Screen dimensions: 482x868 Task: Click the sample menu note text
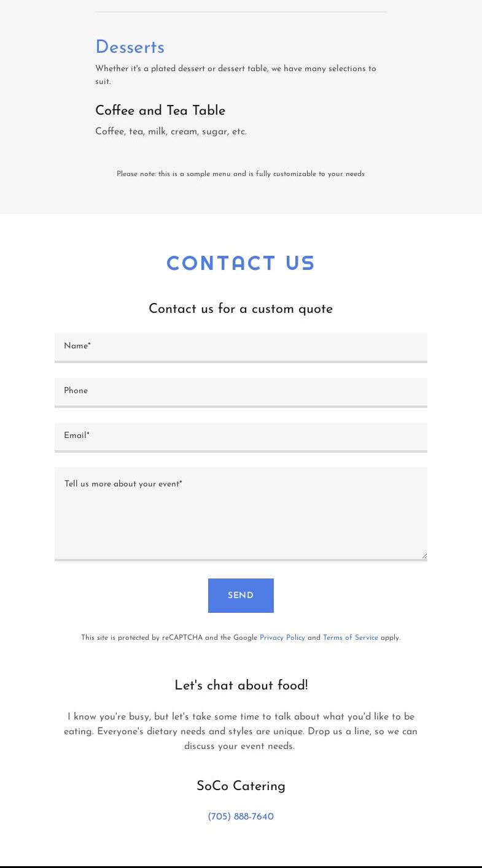241,174
